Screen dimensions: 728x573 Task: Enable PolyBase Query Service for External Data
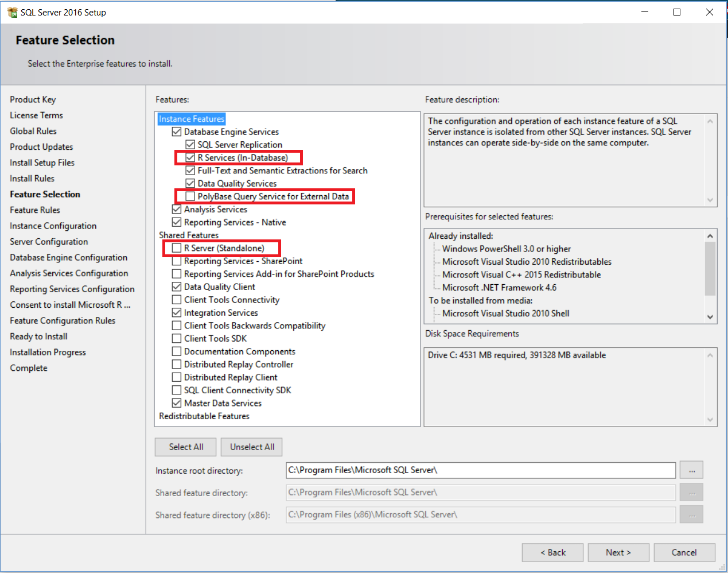tap(190, 196)
